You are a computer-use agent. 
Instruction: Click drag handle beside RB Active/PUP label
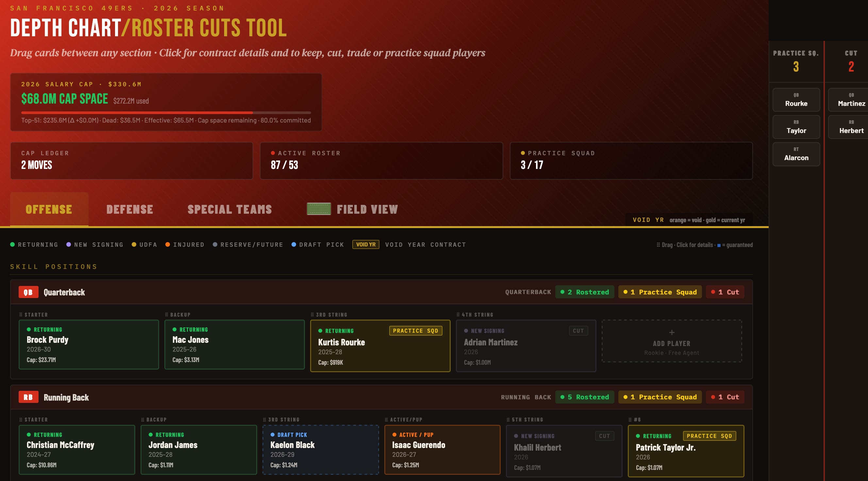point(387,420)
